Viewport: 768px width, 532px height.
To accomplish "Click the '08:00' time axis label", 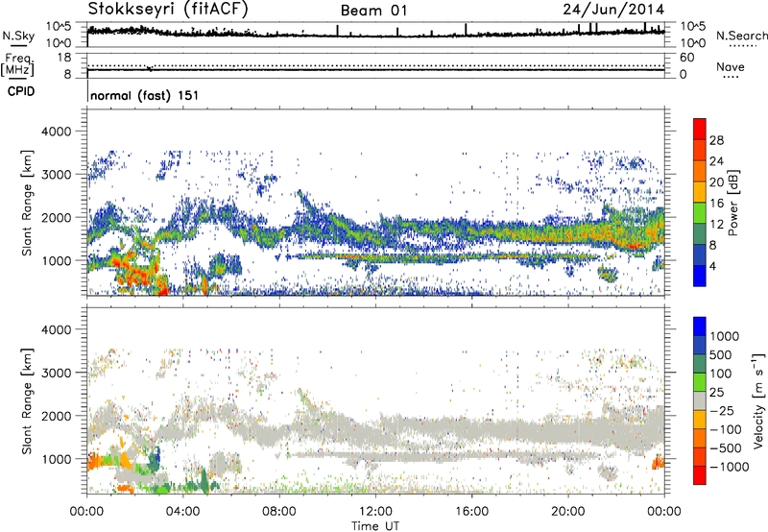I will pyautogui.click(x=279, y=512).
